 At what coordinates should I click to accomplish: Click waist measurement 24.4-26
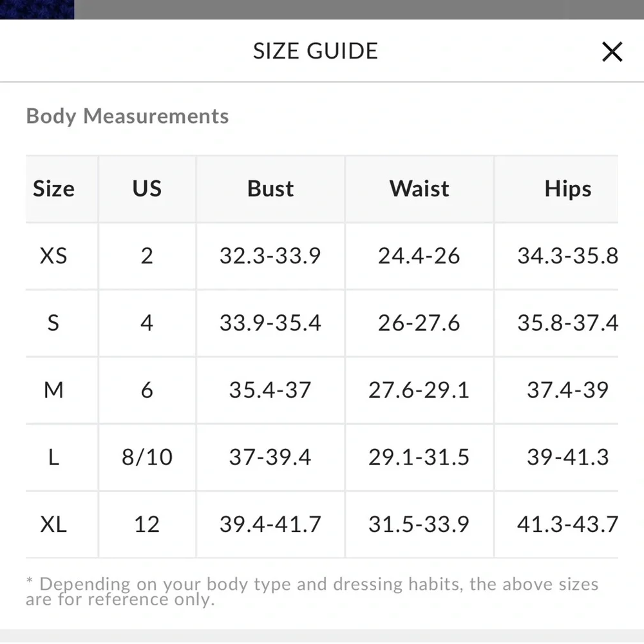[x=419, y=256]
